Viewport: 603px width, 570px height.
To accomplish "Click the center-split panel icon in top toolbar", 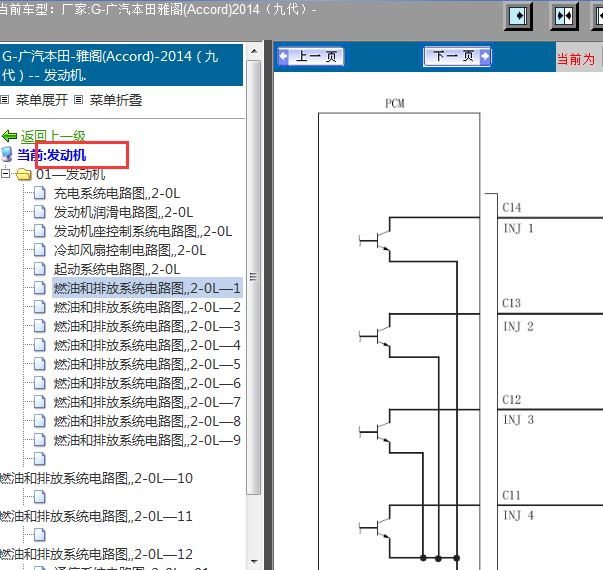I will coord(564,16).
